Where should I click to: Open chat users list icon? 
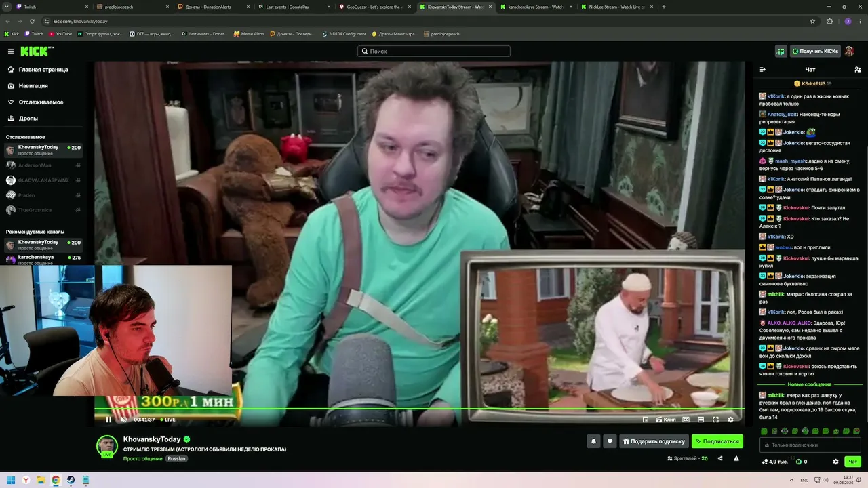click(857, 70)
